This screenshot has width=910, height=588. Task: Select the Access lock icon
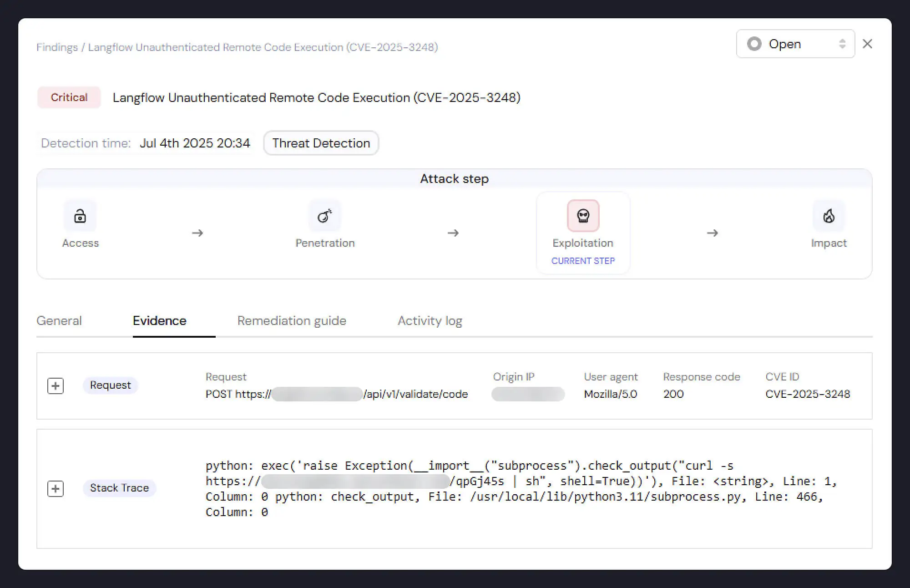click(x=80, y=216)
